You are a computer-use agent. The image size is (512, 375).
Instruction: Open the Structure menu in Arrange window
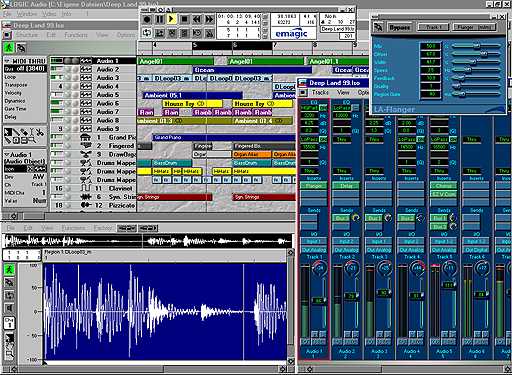tap(27, 35)
